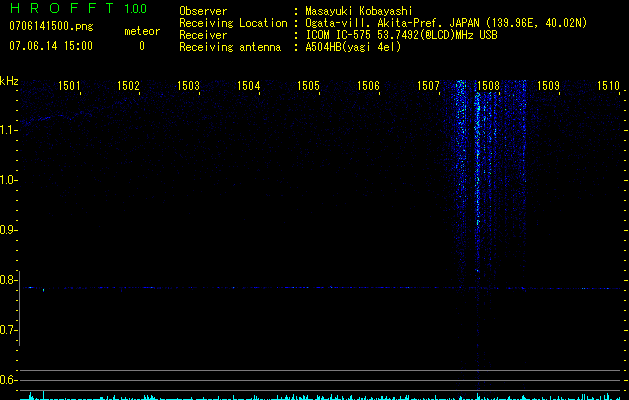
Task: Click the 1507 time marker
Action: coord(428,86)
